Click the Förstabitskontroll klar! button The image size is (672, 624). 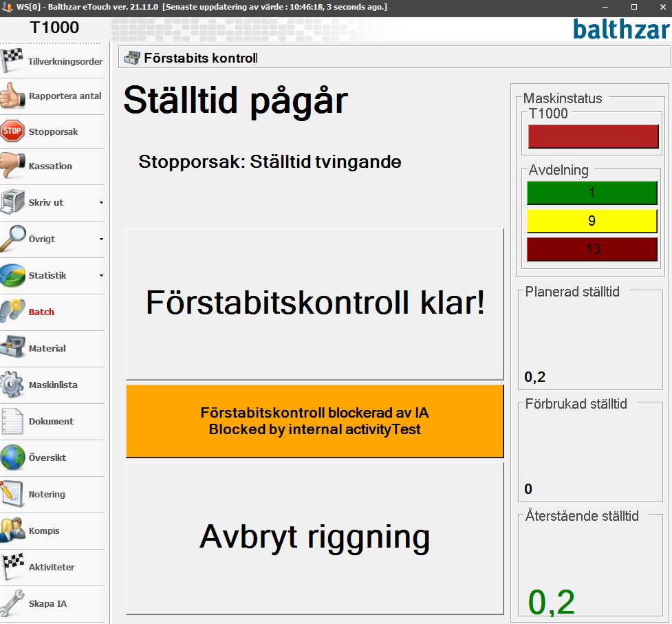tap(314, 304)
